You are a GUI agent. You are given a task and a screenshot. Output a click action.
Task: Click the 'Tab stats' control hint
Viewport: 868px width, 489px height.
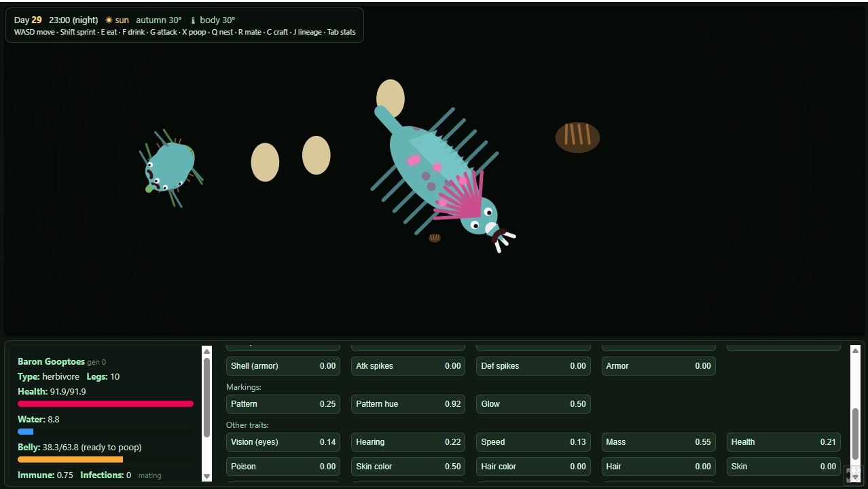(x=342, y=33)
